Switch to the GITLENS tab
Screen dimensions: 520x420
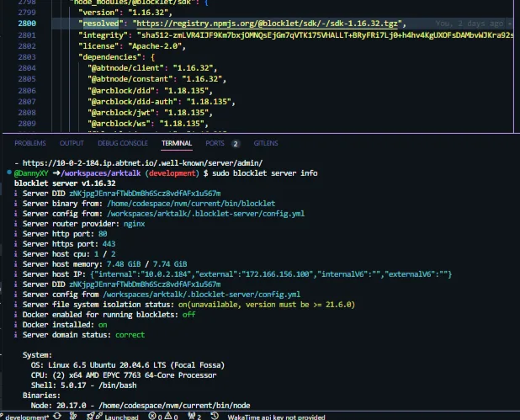coord(266,143)
